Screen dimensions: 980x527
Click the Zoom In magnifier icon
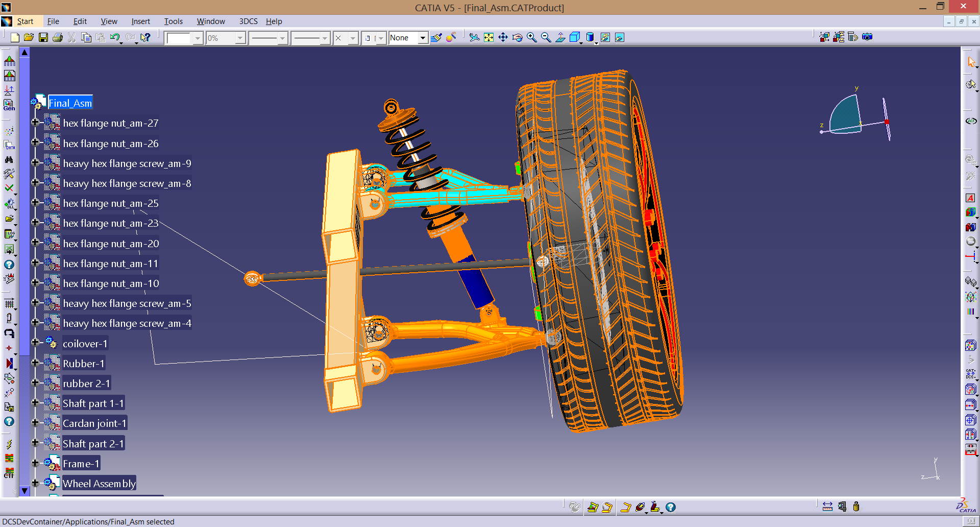531,37
